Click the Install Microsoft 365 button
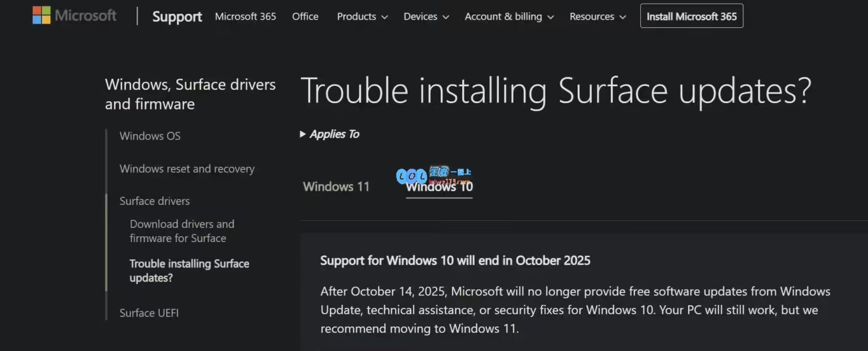This screenshot has height=351, width=868. pos(692,16)
